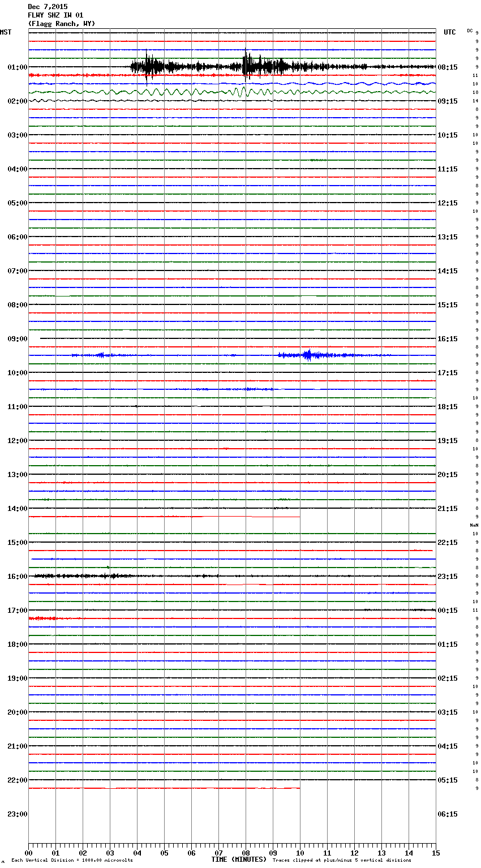Image resolution: width=481 pixels, height=868 pixels.
Task: Click the '08:15' UTC time label
Action: click(448, 67)
